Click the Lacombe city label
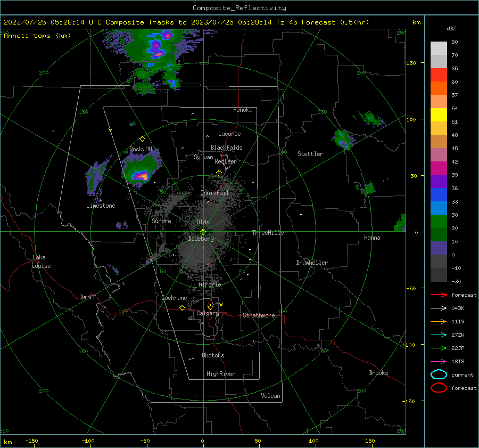 click(229, 134)
